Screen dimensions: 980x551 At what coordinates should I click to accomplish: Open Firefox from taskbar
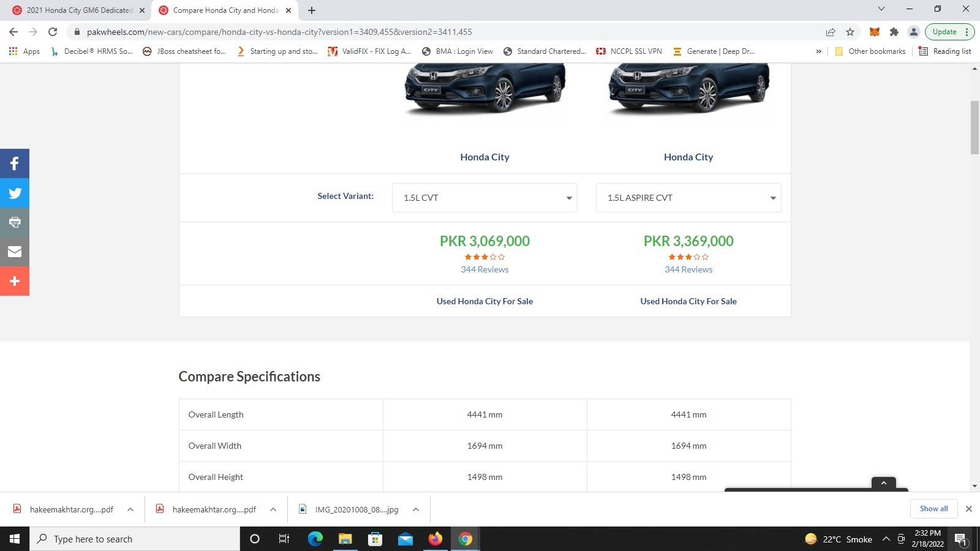click(x=435, y=539)
